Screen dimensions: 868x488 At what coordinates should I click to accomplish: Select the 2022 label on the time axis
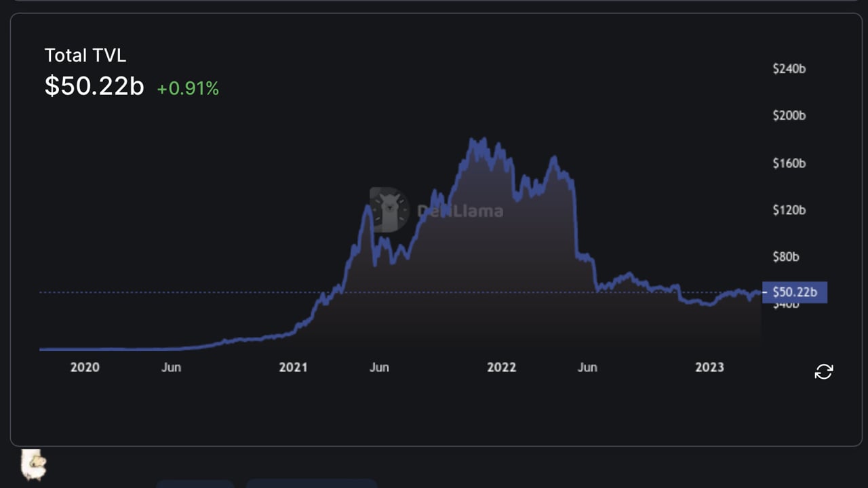tap(501, 367)
